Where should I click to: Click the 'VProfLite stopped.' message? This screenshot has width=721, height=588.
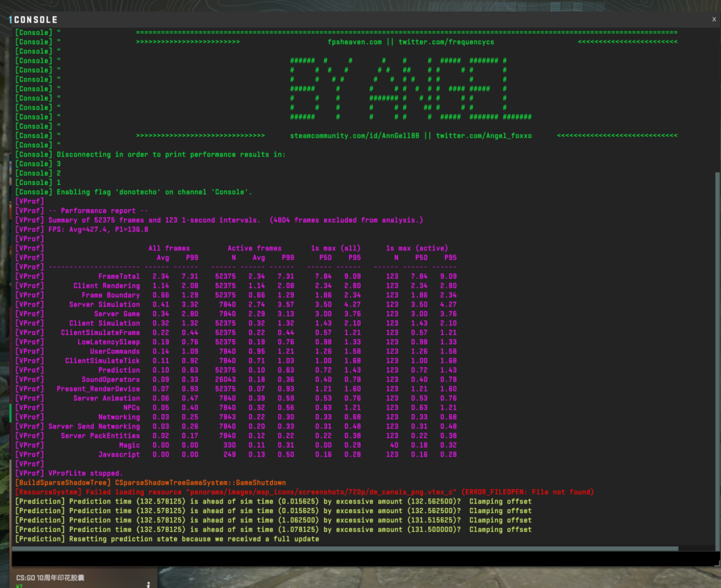pos(85,473)
